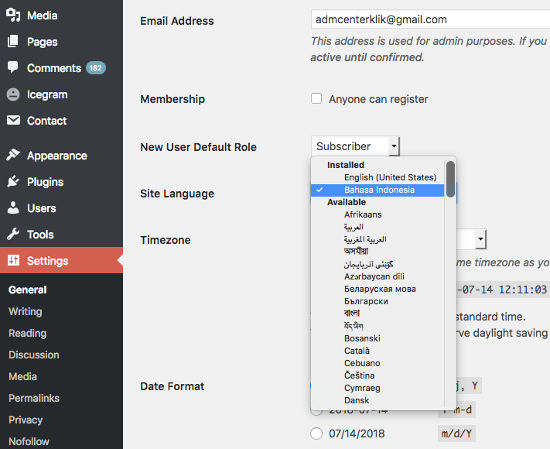Image resolution: width=550 pixels, height=449 pixels.
Task: Choose Български from the language list
Action: (366, 301)
